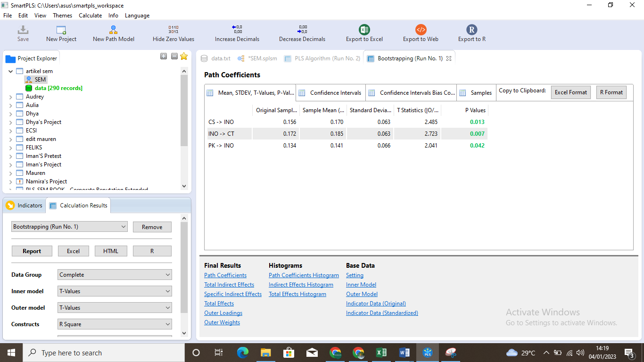Click the yellow star icon in Project Explorer
This screenshot has width=644, height=362.
click(184, 57)
